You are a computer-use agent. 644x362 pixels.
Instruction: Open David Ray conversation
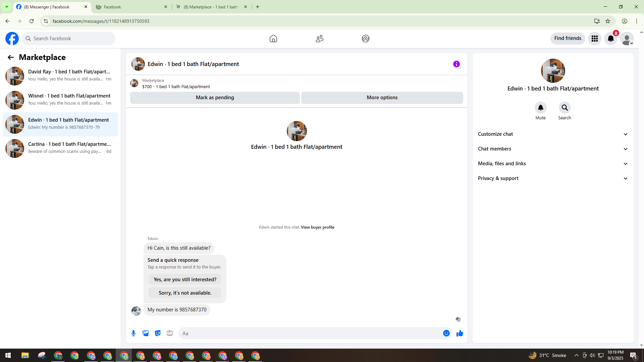pos(60,76)
